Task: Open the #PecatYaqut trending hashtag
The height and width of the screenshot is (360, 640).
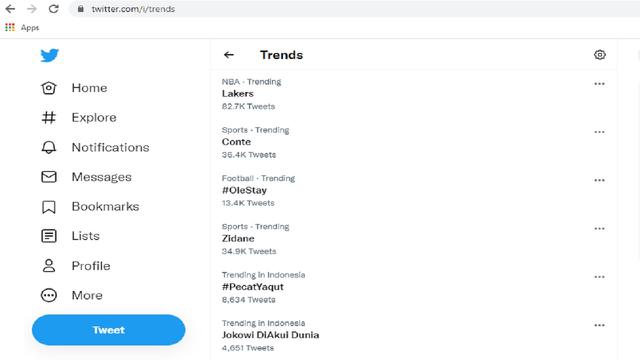Action: click(253, 287)
